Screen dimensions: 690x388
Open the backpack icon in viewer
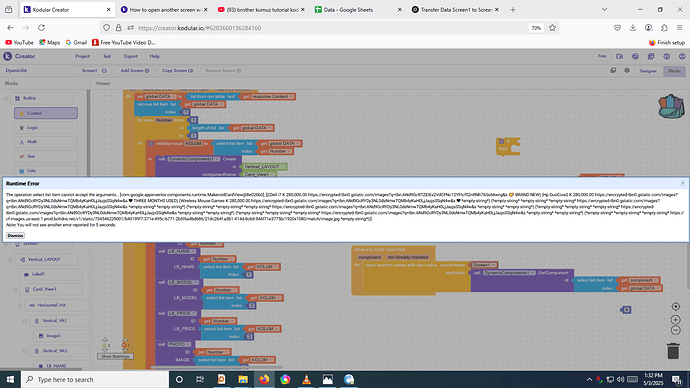pos(671,106)
